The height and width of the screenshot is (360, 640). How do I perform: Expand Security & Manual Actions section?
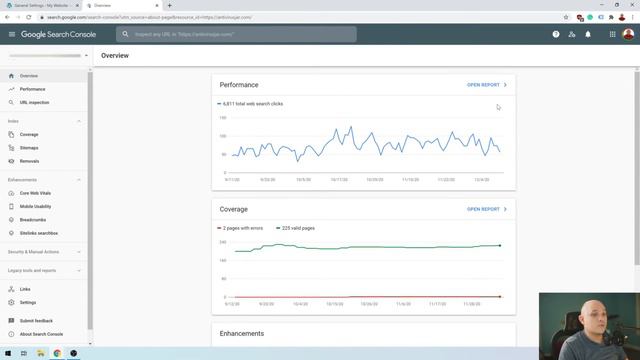tap(79, 252)
